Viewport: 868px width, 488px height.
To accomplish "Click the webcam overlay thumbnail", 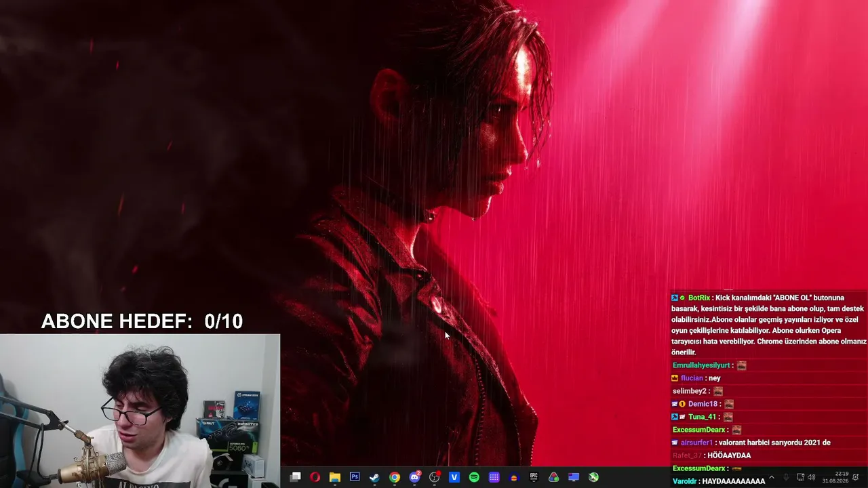I will 140,411.
